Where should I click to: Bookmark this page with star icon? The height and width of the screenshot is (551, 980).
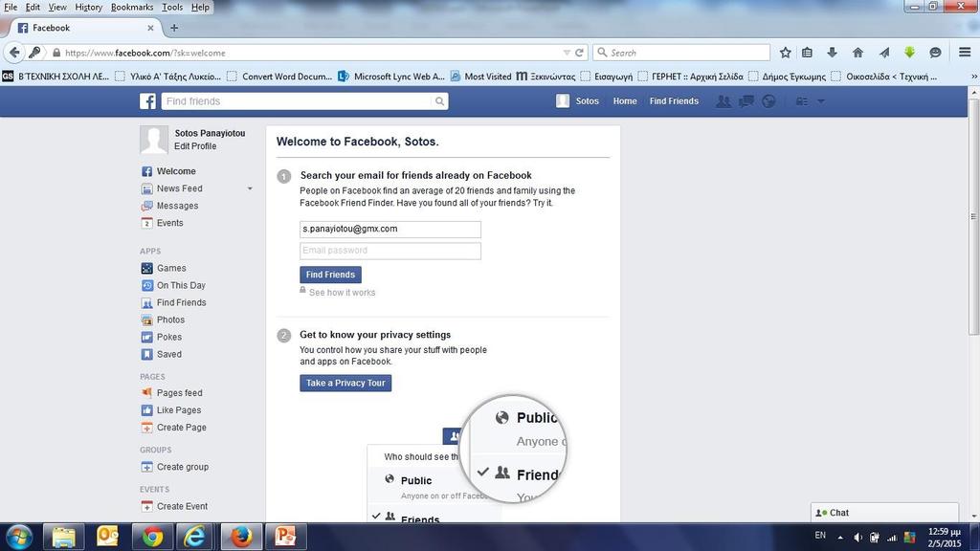coord(786,53)
